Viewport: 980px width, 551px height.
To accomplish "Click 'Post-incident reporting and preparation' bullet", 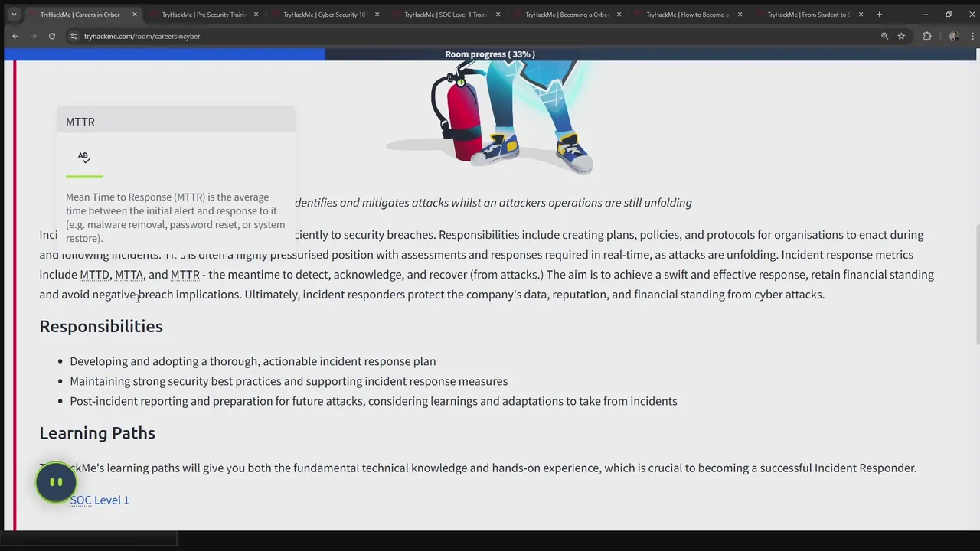I will pyautogui.click(x=374, y=401).
